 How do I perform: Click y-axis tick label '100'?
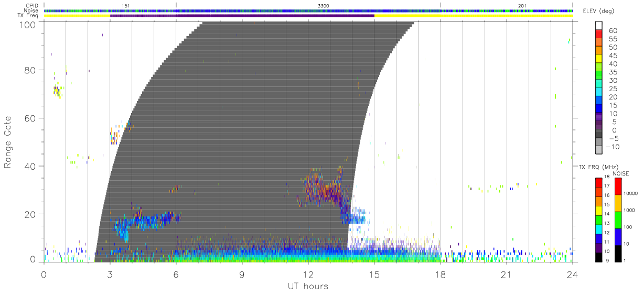[28, 25]
